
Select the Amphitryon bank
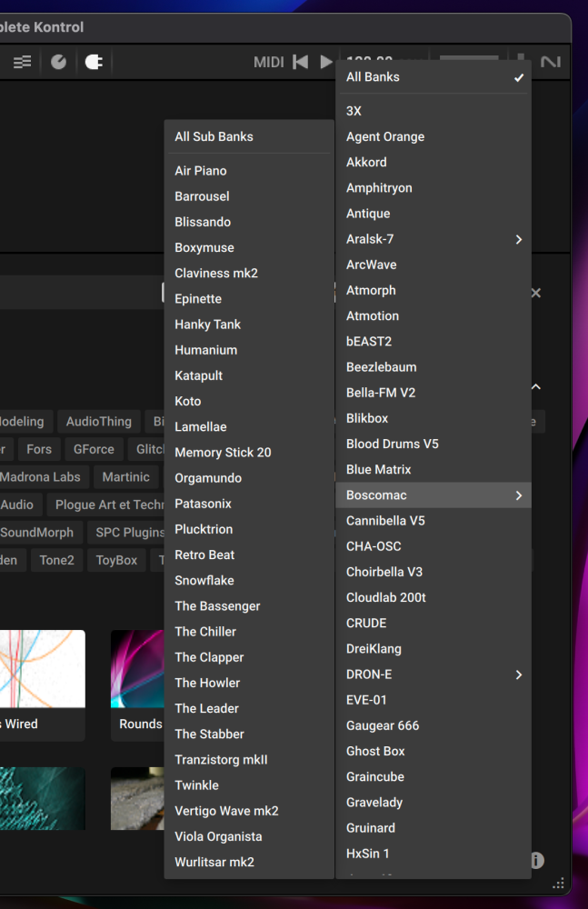(434, 188)
